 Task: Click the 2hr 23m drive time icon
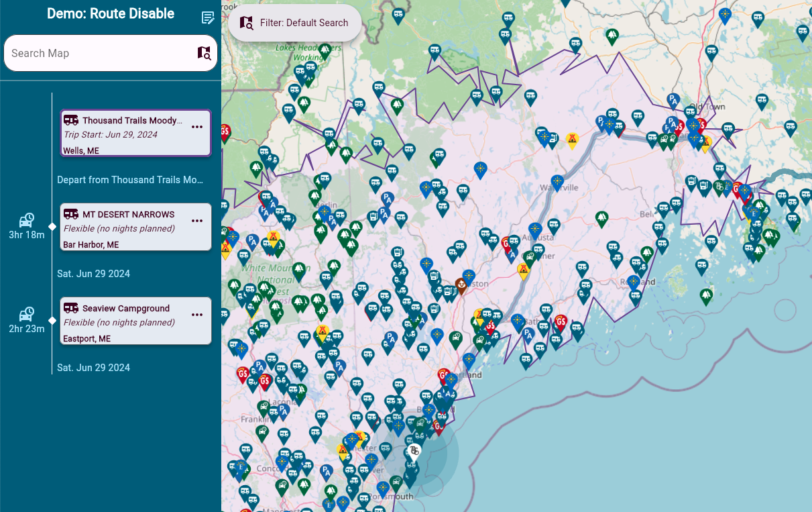click(27, 314)
